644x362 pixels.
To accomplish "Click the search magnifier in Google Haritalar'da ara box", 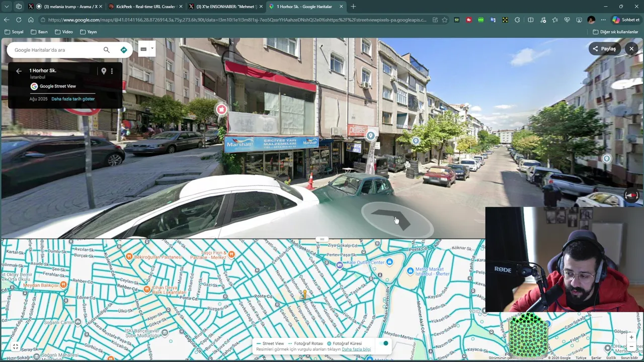I will (106, 50).
